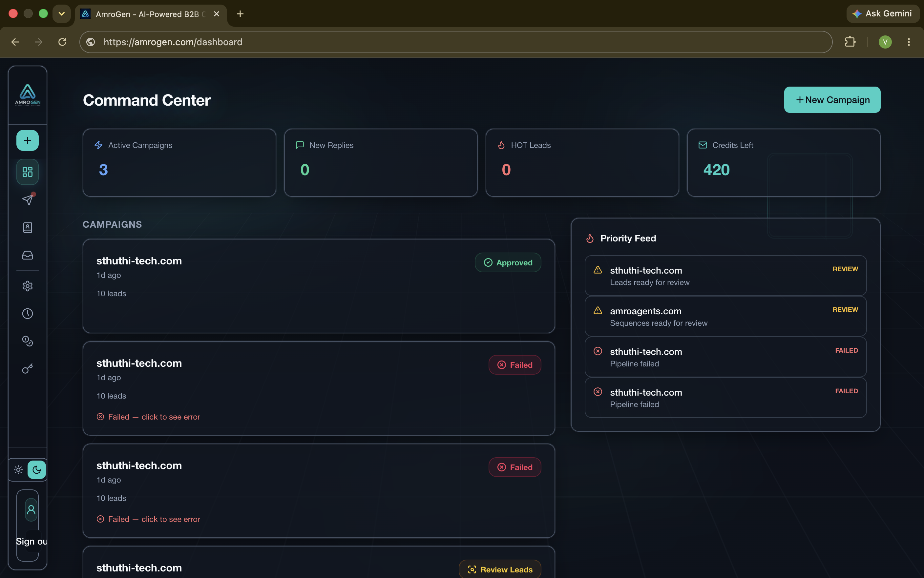The image size is (924, 578).
Task: Open the key icon in sidebar
Action: [28, 368]
